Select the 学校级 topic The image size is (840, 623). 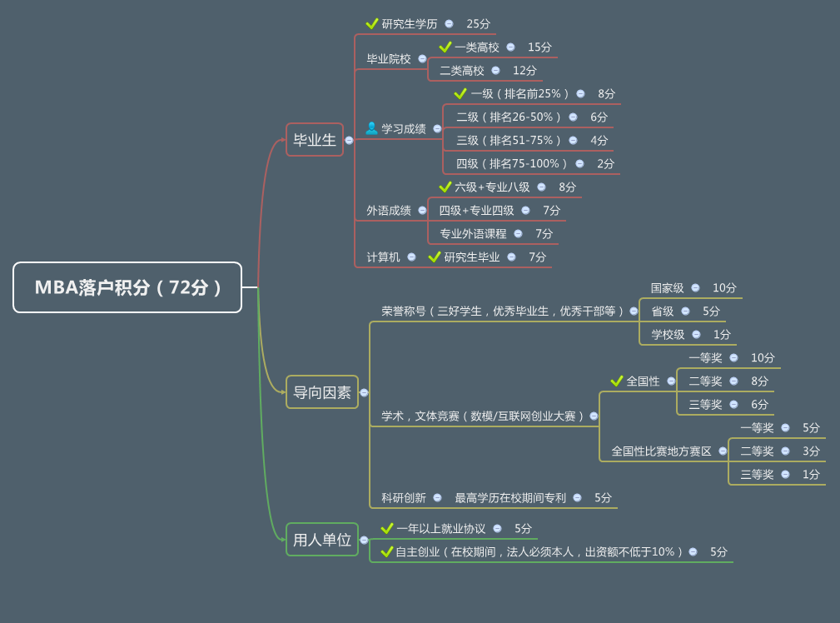(668, 335)
